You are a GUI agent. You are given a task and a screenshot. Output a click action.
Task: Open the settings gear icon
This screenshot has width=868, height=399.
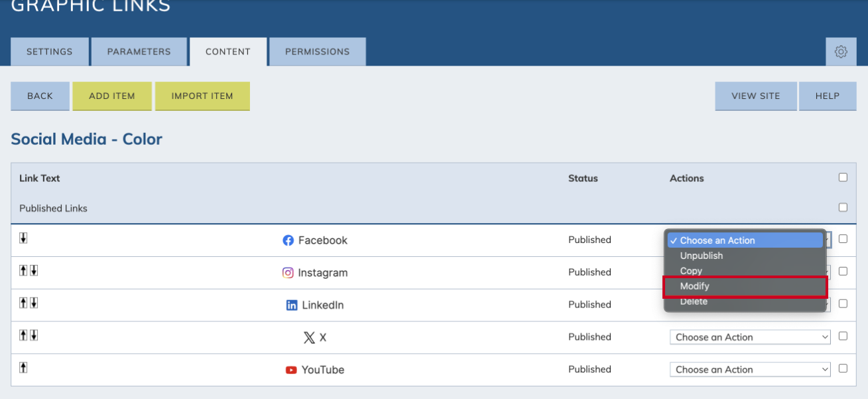click(x=841, y=52)
